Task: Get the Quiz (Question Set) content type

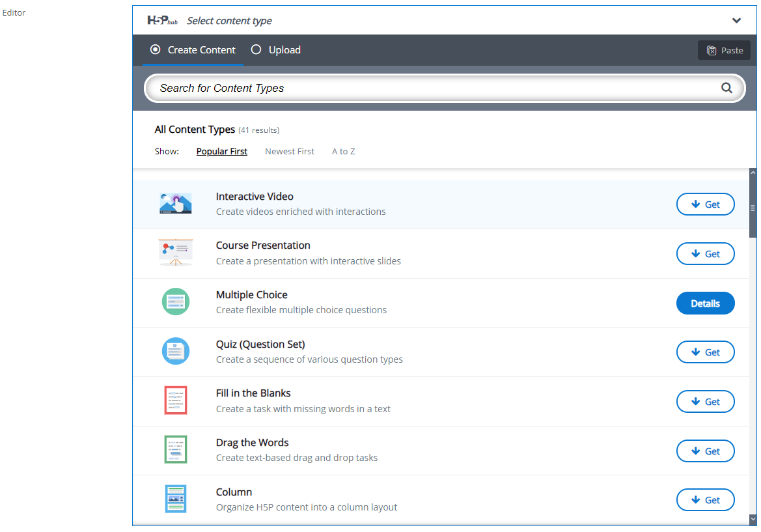Action: (705, 352)
